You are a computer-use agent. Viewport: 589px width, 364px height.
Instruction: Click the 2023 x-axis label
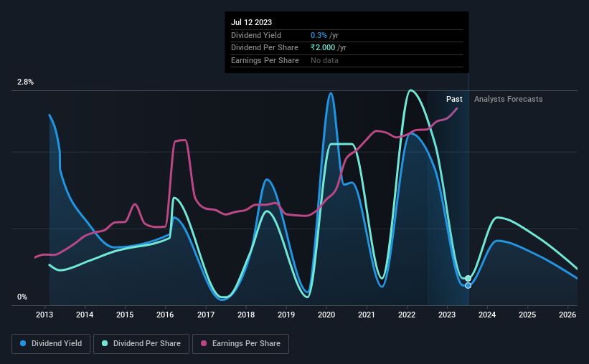[447, 315]
